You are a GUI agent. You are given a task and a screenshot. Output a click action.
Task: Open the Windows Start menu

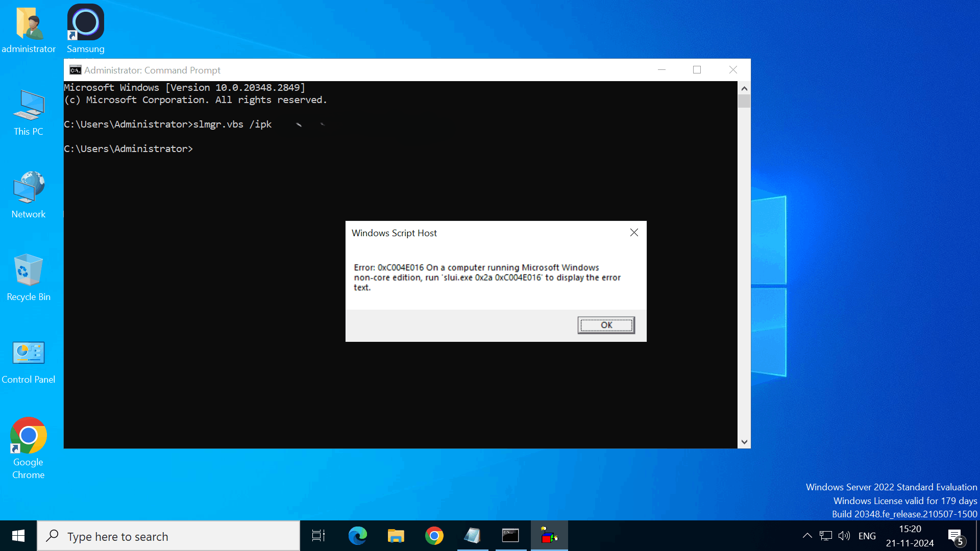(x=18, y=536)
